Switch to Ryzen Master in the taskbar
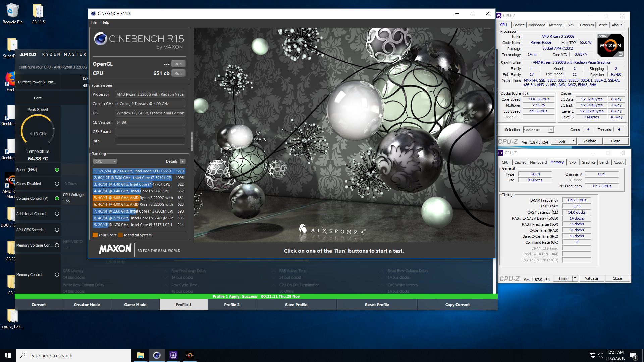The image size is (644, 362). click(x=190, y=355)
